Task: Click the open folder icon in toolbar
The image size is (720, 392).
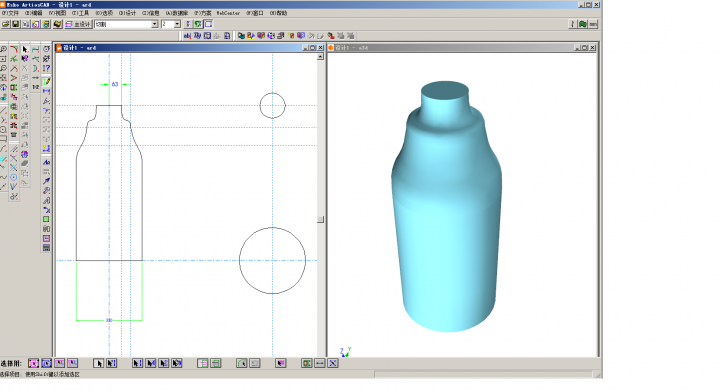Action: (x=6, y=24)
